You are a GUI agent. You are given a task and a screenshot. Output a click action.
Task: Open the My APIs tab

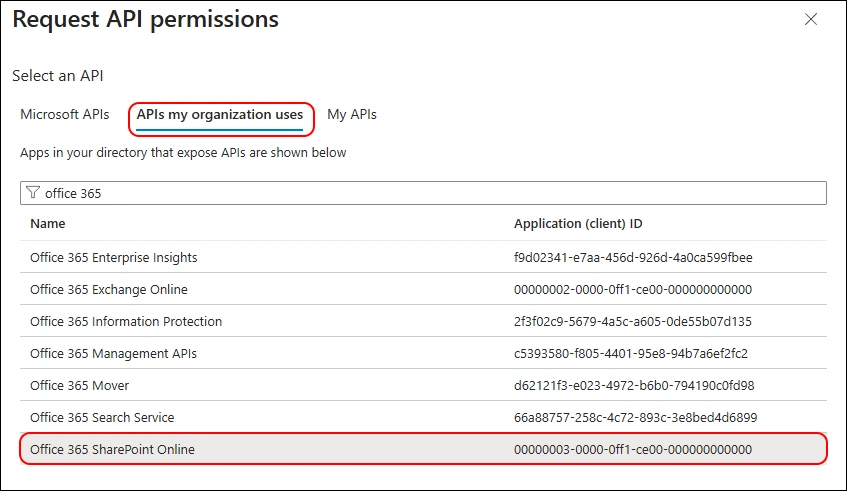(x=352, y=115)
